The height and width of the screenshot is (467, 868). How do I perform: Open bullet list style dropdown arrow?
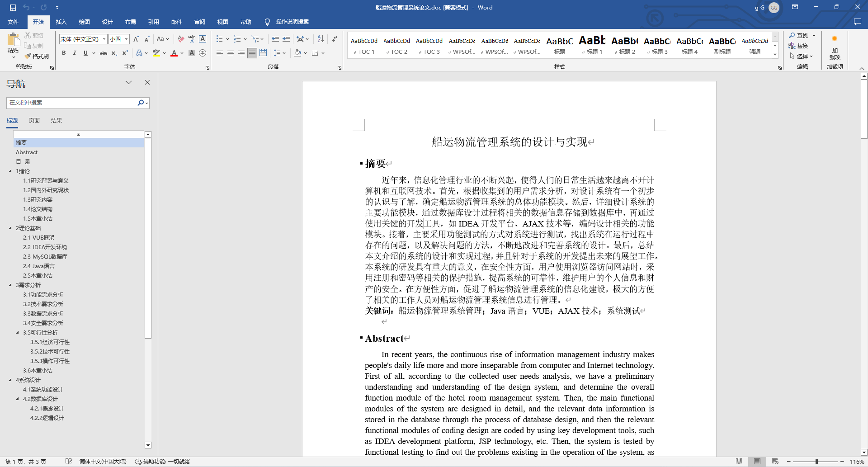(x=227, y=39)
